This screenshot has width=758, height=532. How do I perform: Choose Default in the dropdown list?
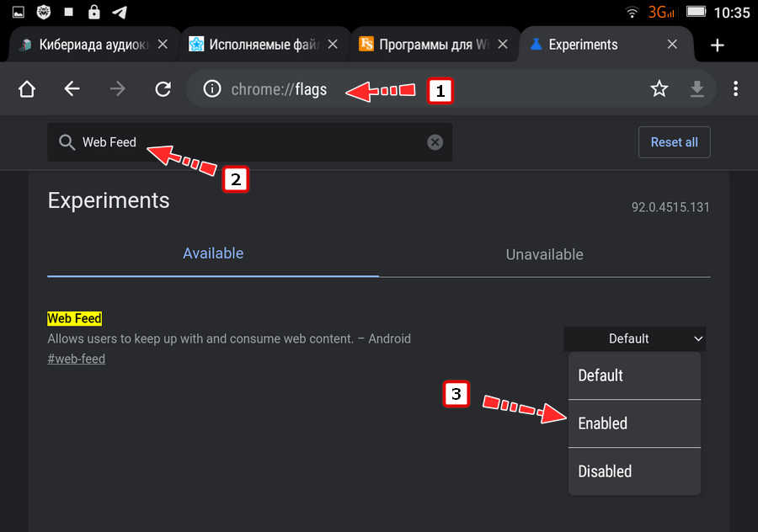[635, 375]
